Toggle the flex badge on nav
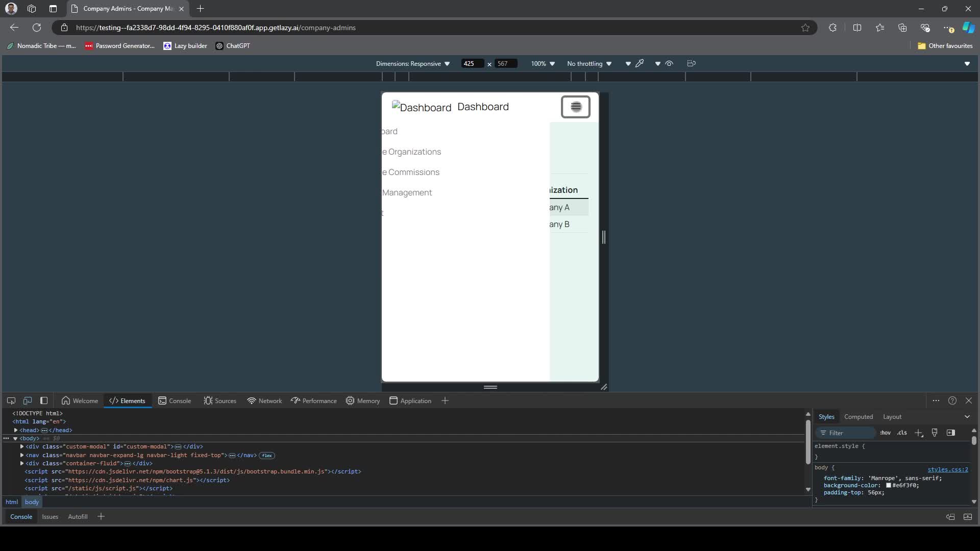This screenshot has height=551, width=980. pyautogui.click(x=267, y=456)
